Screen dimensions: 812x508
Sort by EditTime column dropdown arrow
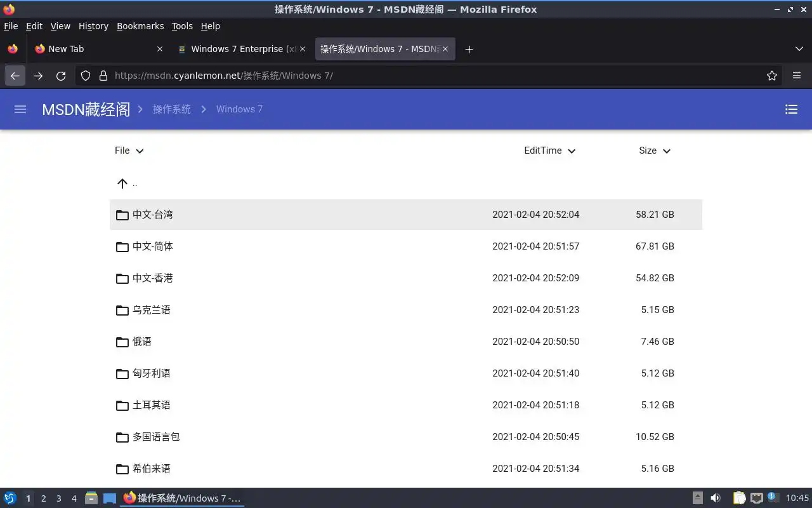pos(572,151)
